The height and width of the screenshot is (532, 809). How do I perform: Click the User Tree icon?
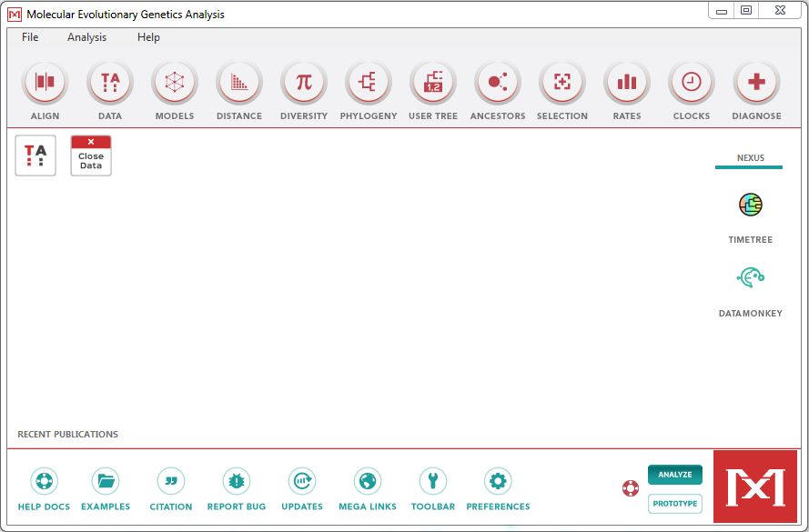(433, 84)
